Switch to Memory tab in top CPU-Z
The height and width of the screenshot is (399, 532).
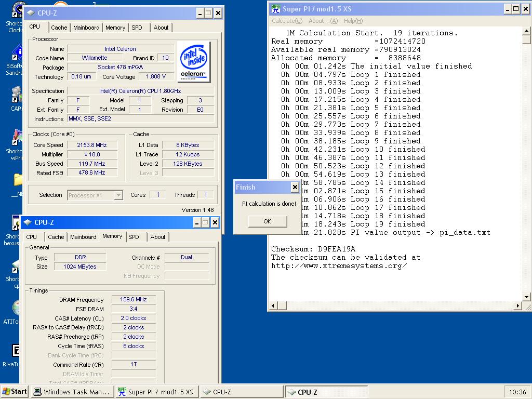click(x=115, y=28)
